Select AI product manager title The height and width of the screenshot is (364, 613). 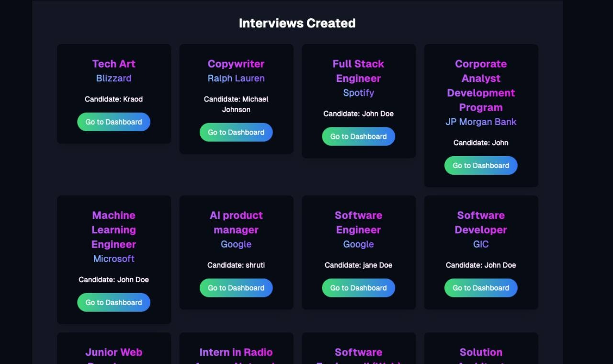point(236,222)
